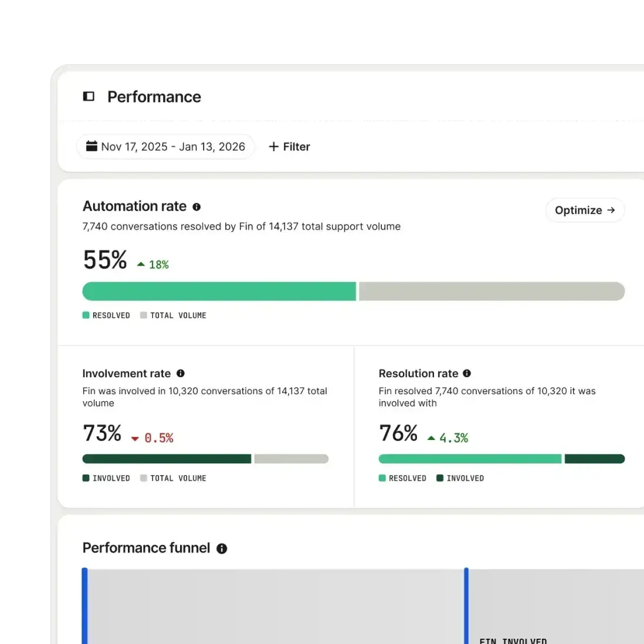644x644 pixels.
Task: Click the 4.3% increase indicator
Action: point(448,438)
